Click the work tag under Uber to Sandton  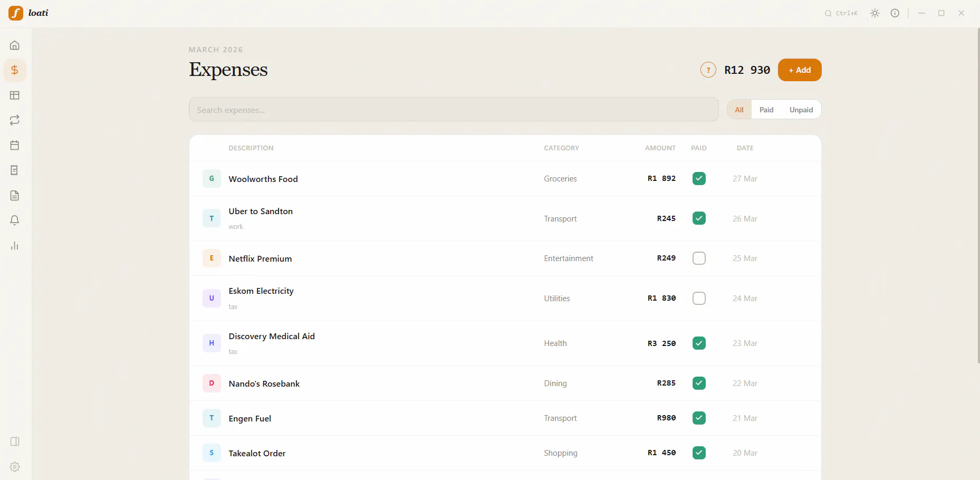pos(236,227)
